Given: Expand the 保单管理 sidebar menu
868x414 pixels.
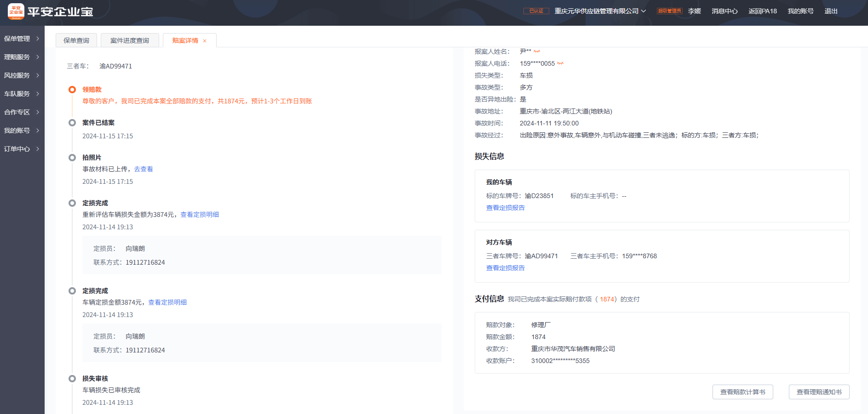Looking at the screenshot, I should [x=22, y=39].
